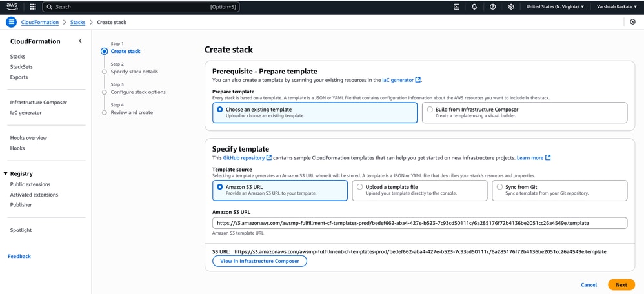
Task: Click the Amazon S3 URL input field
Action: (x=419, y=223)
